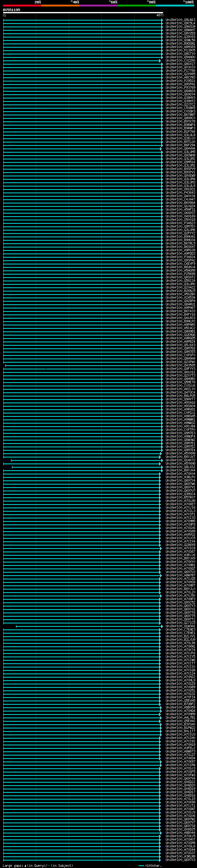Open hit UniRef100_P29521

[180, 81]
